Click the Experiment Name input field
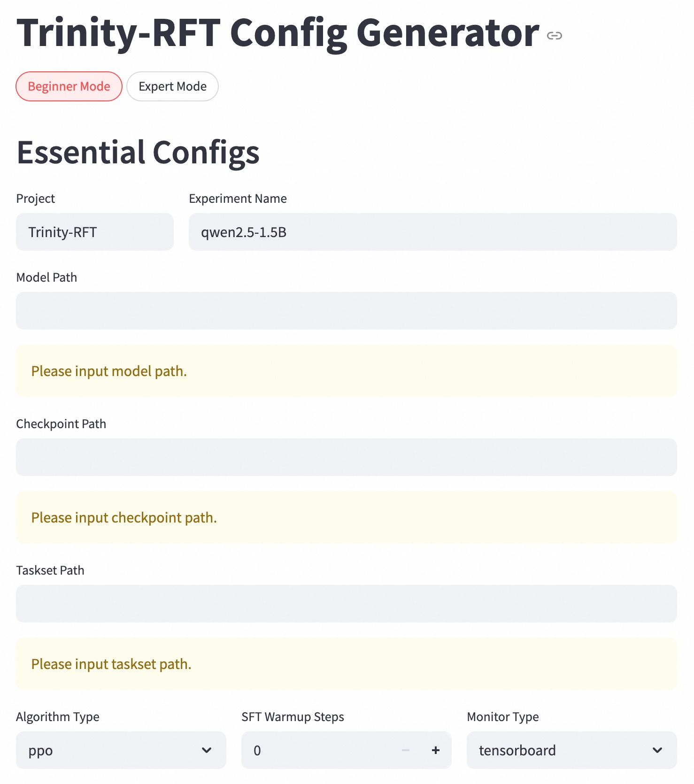 (x=432, y=232)
